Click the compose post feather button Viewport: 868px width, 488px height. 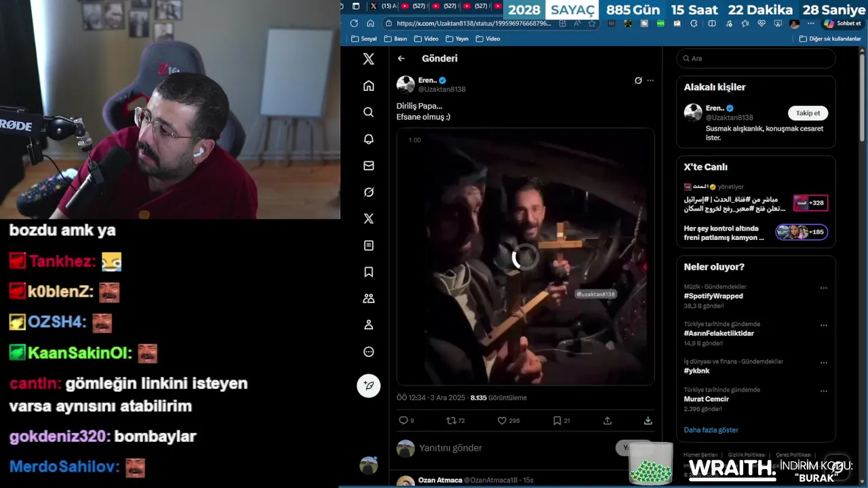click(368, 385)
